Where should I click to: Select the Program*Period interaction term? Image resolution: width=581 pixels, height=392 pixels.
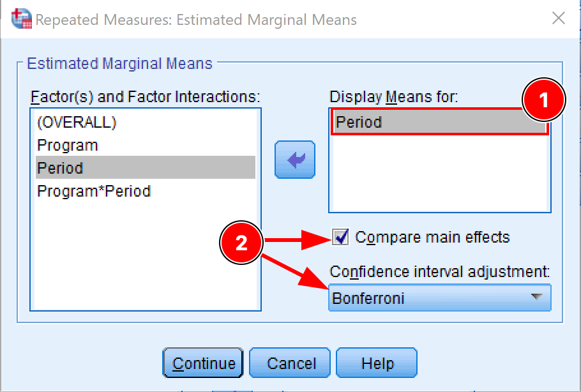click(x=96, y=191)
